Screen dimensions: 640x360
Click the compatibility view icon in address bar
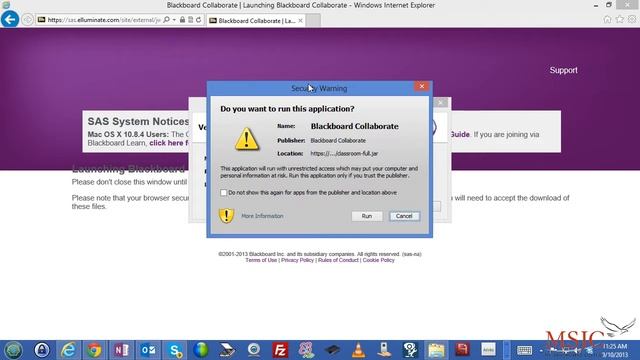point(190,20)
